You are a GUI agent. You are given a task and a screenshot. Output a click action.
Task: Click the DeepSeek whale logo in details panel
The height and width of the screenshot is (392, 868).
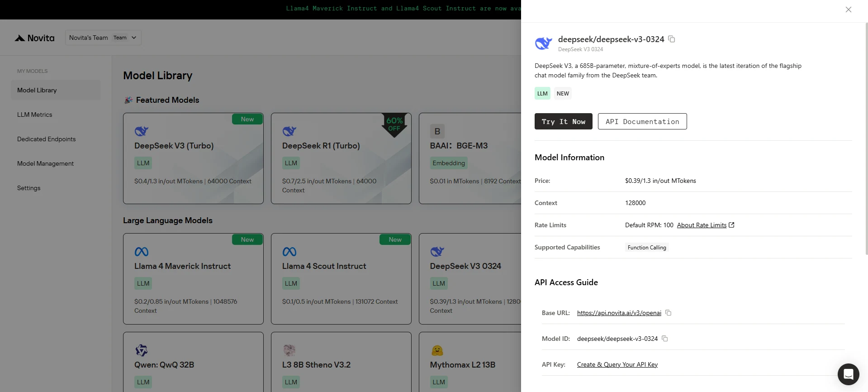tap(543, 43)
